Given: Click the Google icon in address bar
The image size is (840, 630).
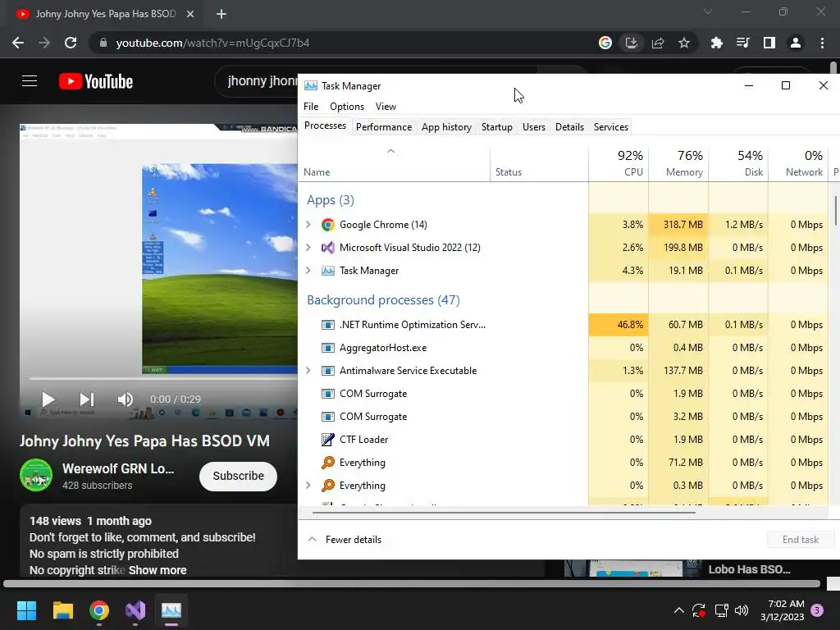Looking at the screenshot, I should [x=605, y=43].
